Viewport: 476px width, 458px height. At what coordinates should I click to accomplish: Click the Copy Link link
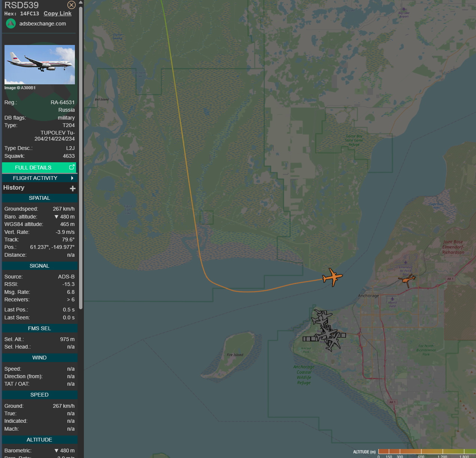pyautogui.click(x=57, y=13)
